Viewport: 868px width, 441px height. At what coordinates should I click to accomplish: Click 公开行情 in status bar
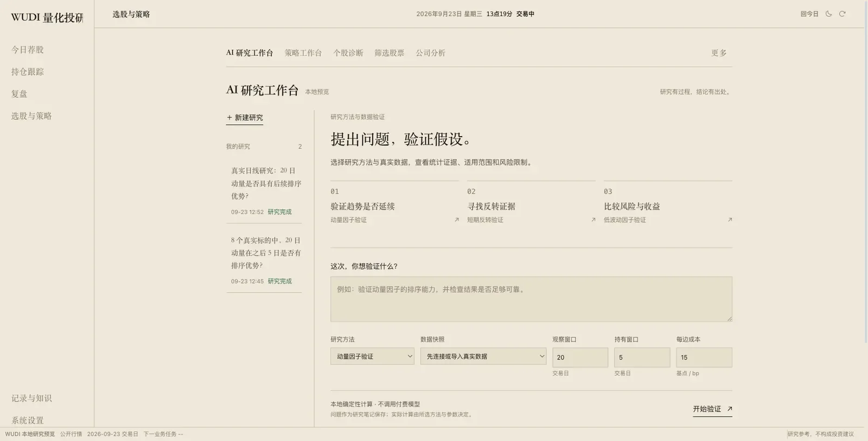click(71, 434)
